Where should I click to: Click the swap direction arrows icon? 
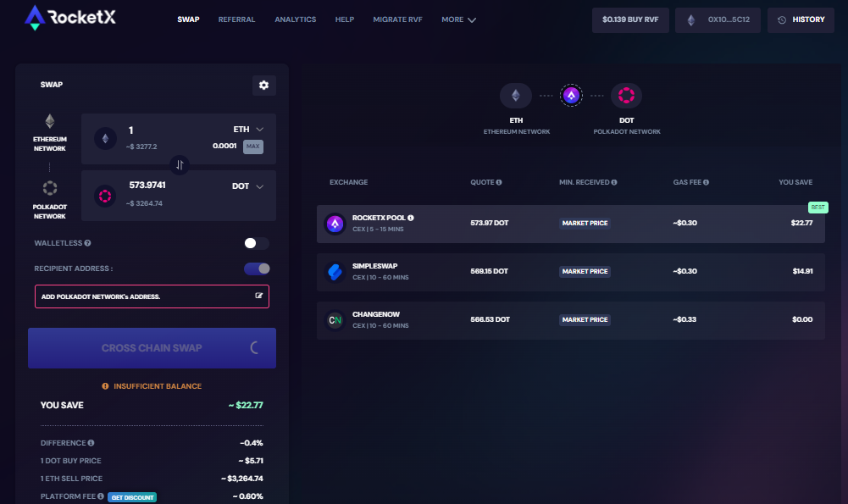click(180, 164)
